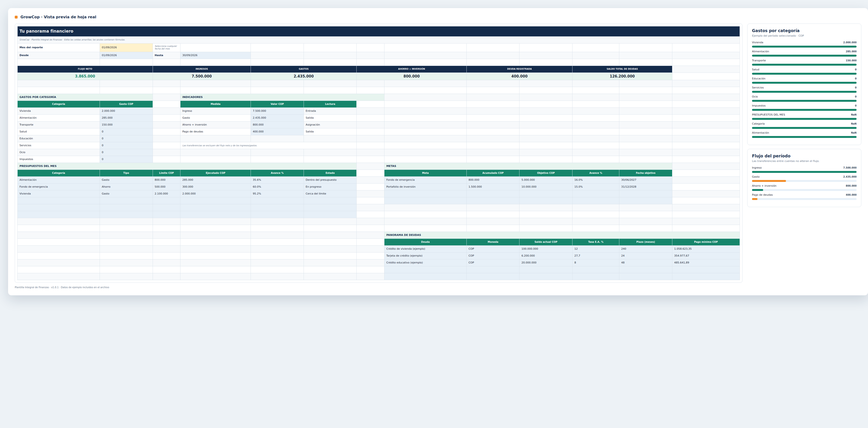Viewport: 868px width, 428px height.
Task: Click the 'Cerca del límite' status cell
Action: [330, 194]
